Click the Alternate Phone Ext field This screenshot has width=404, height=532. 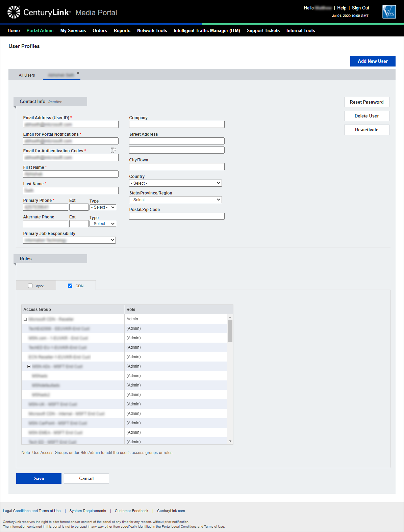(x=79, y=223)
